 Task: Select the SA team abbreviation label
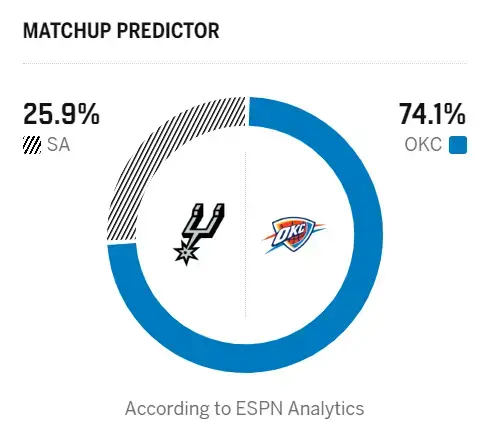pos(58,145)
